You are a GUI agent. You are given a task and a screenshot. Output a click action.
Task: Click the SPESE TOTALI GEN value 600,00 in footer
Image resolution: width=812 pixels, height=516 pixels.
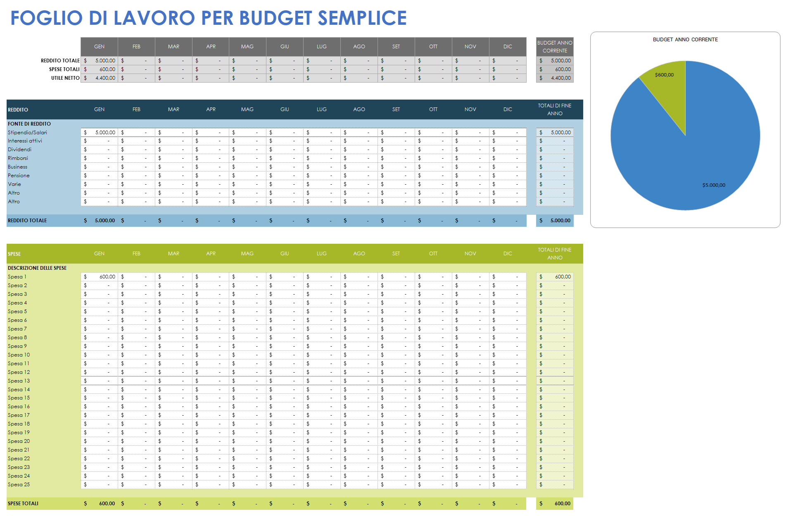coord(100,504)
